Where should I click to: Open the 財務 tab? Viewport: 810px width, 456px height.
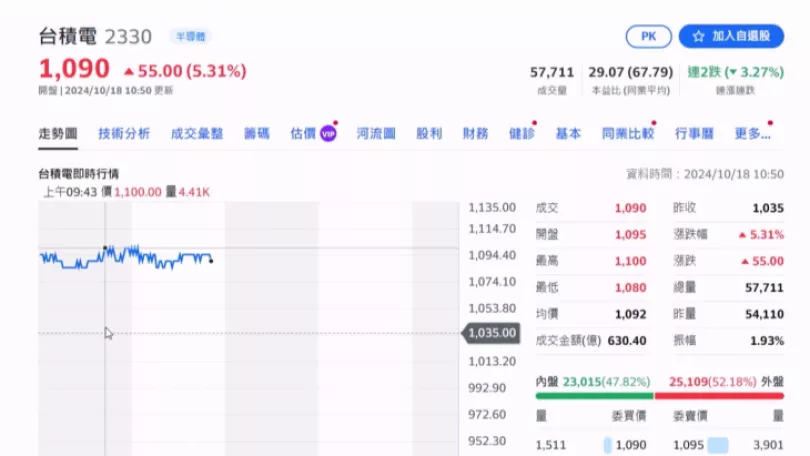pos(475,134)
